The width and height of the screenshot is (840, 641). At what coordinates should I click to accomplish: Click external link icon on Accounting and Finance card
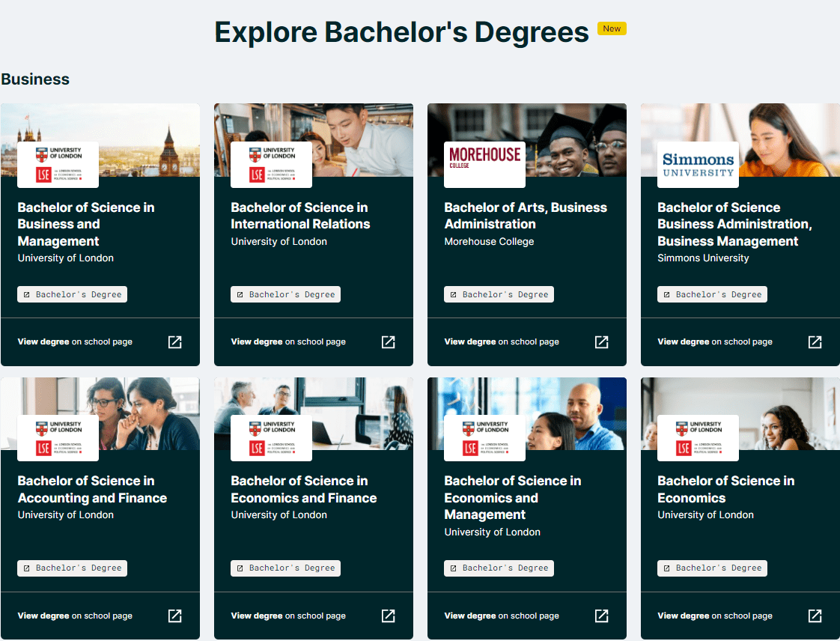174,616
